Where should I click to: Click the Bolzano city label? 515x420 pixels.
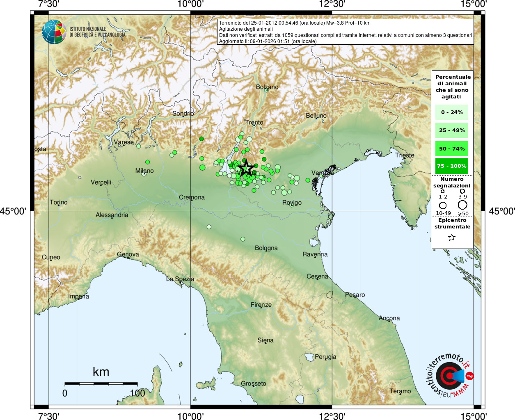(267, 87)
